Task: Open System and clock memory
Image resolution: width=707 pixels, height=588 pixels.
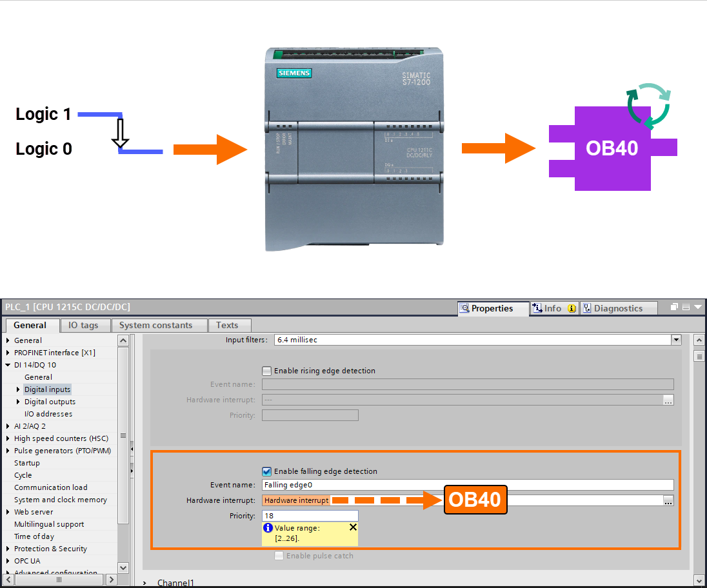Action: (x=61, y=500)
